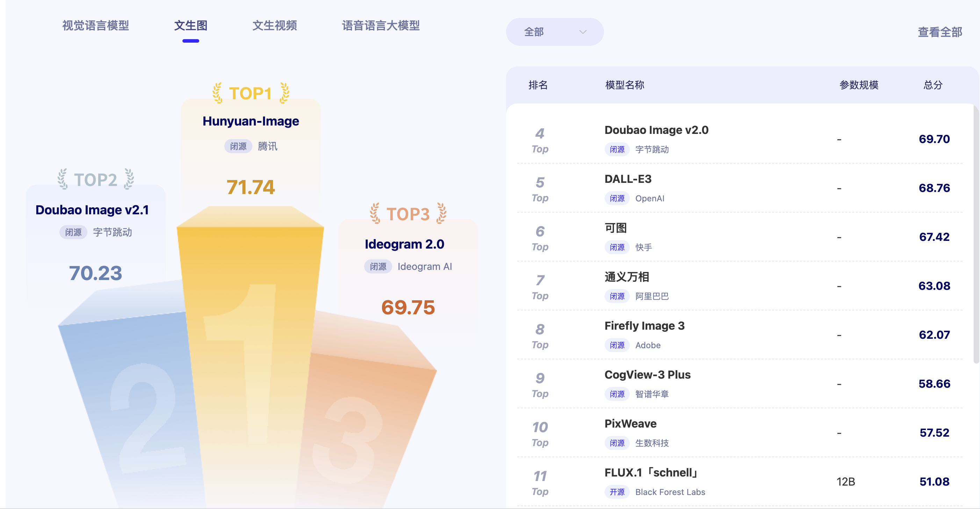Image resolution: width=980 pixels, height=509 pixels.
Task: Click the 闭源 tag under Ideogram 2.0
Action: click(x=378, y=266)
